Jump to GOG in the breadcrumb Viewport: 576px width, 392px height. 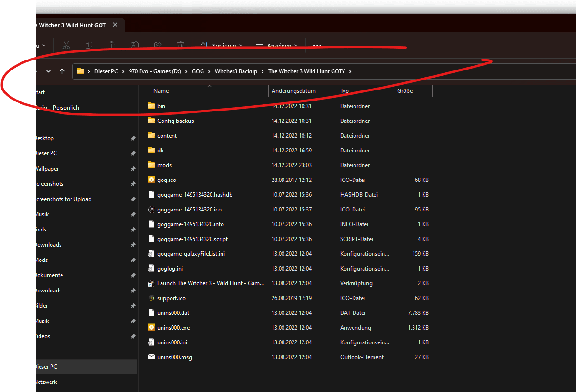198,71
